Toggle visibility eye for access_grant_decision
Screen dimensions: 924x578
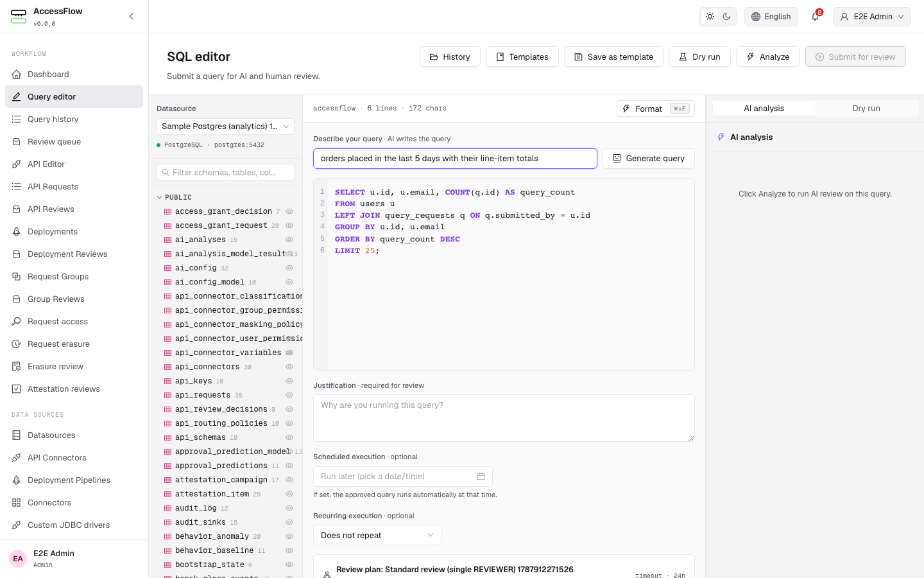pos(289,211)
